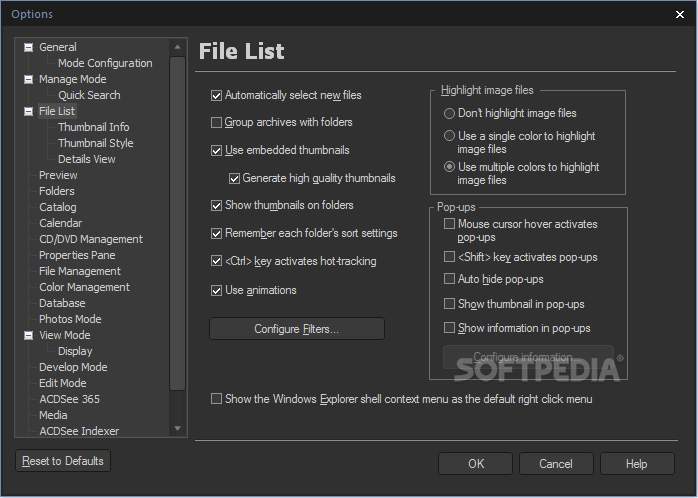This screenshot has width=698, height=498.
Task: Click the tree scrollbar down arrow
Action: [x=178, y=429]
